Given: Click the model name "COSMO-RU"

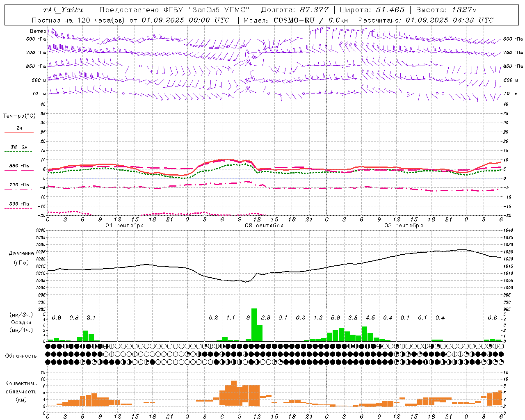Looking at the screenshot, I should click(294, 20).
